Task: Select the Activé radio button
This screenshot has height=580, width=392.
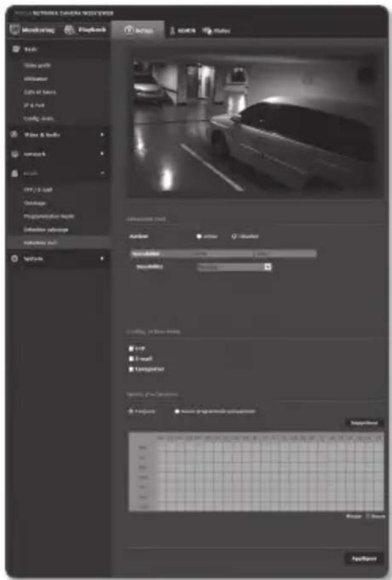Action: tap(199, 236)
